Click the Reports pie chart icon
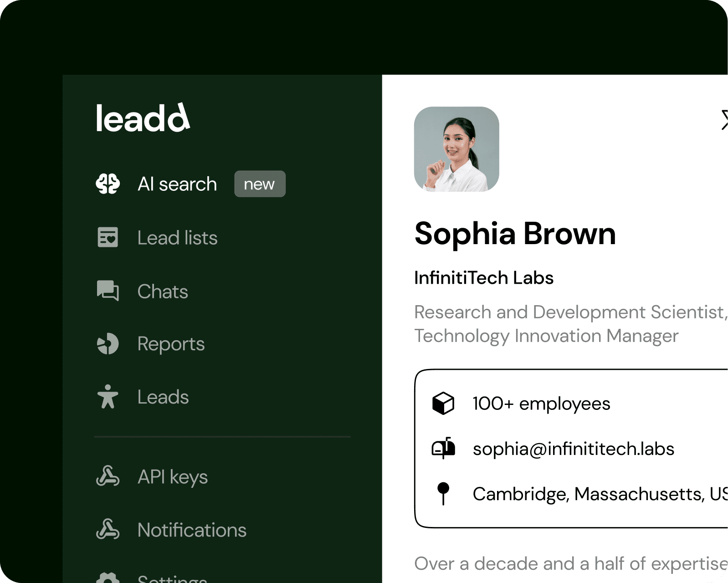The height and width of the screenshot is (583, 728). click(108, 344)
